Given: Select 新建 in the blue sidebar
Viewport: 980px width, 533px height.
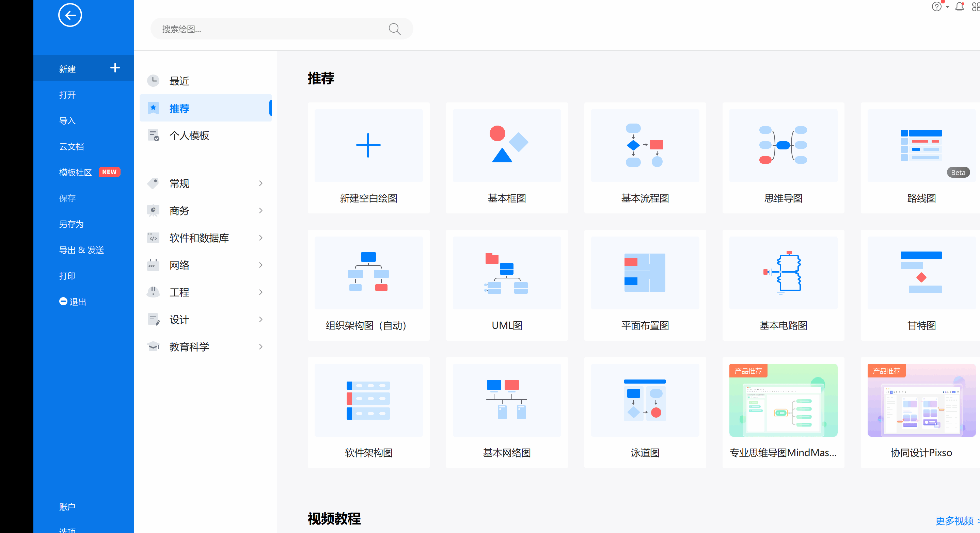Looking at the screenshot, I should (x=84, y=68).
